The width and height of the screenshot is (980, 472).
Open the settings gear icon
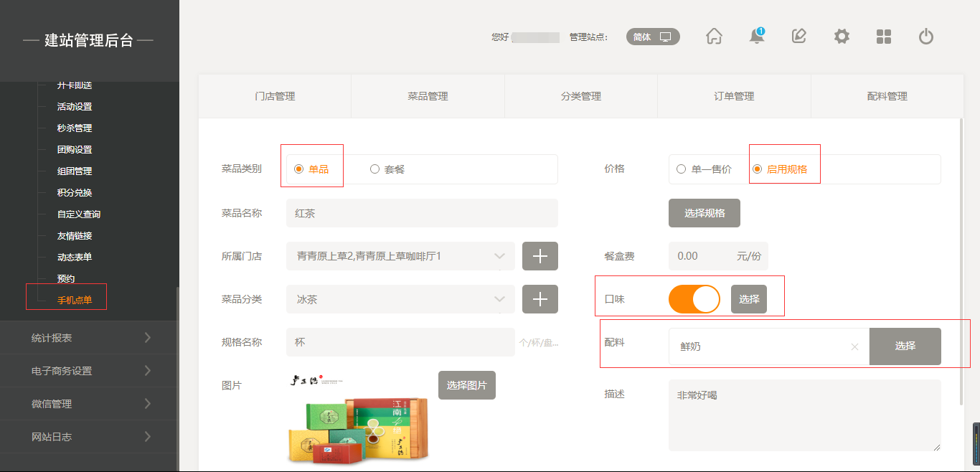tap(842, 37)
